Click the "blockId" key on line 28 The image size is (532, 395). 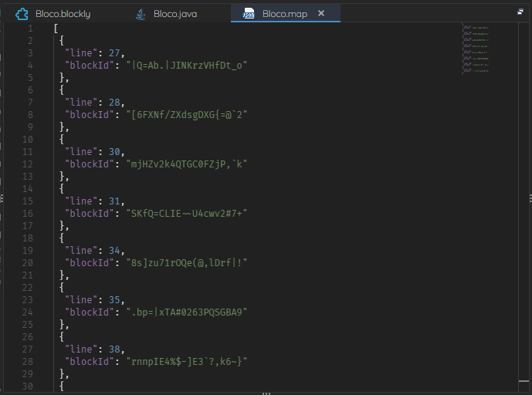[x=90, y=362]
